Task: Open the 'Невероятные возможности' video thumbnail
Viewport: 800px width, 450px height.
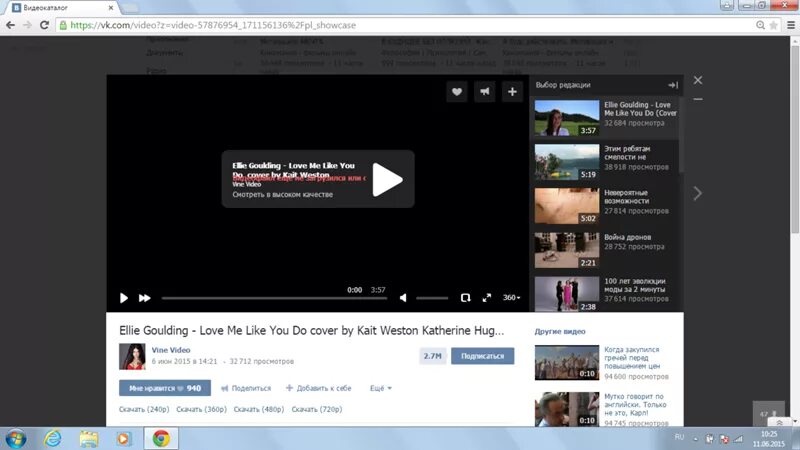Action: (x=567, y=206)
